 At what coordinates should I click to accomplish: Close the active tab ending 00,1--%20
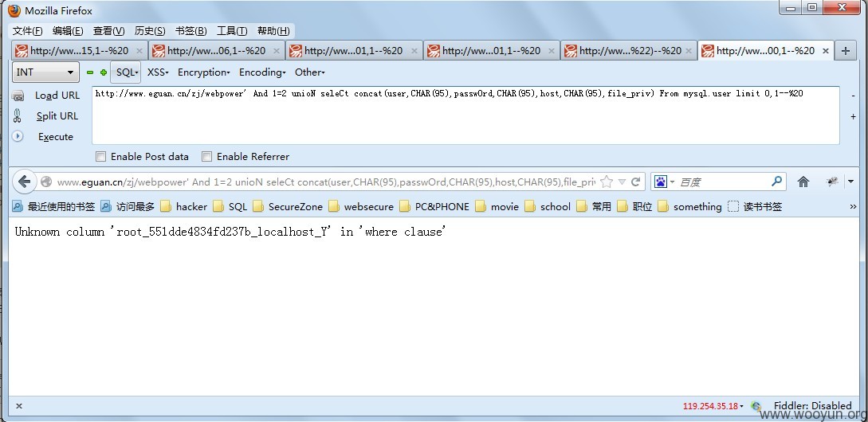[x=825, y=51]
